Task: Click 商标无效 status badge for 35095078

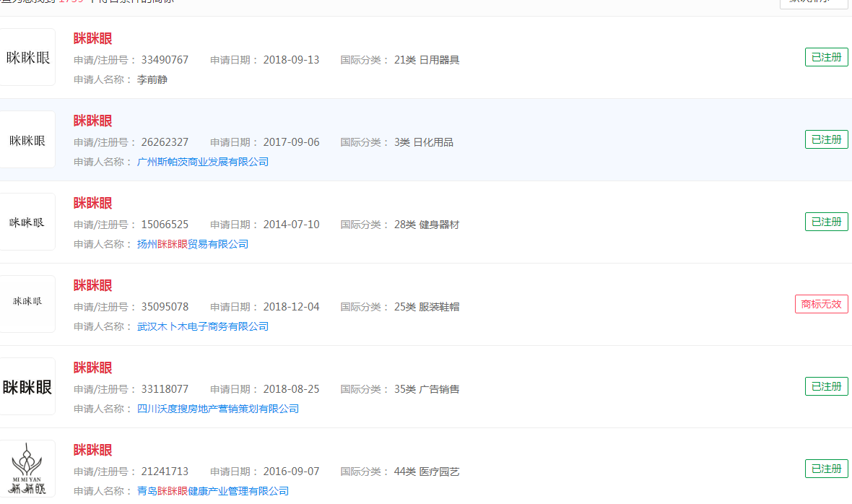Action: pos(822,304)
